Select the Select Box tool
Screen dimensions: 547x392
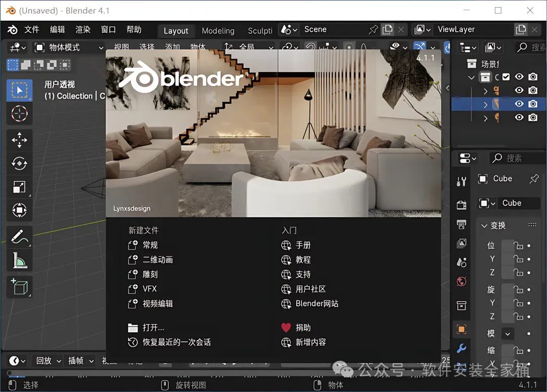(20, 90)
